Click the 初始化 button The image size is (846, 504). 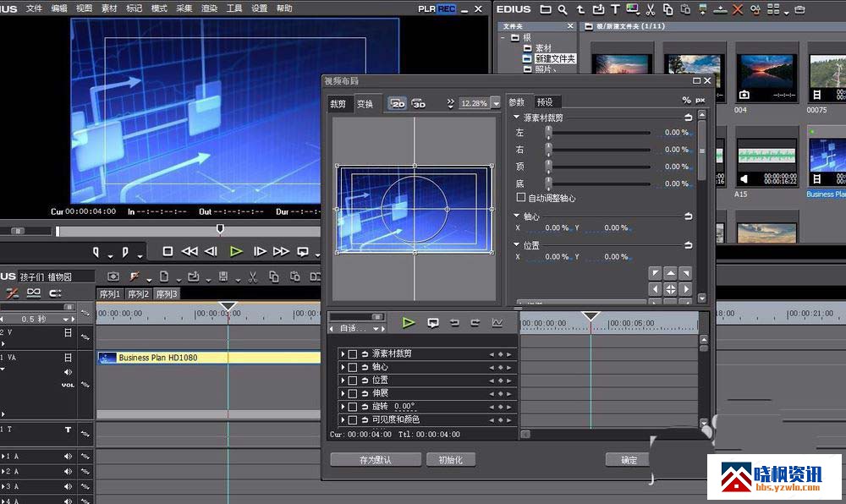click(x=451, y=460)
